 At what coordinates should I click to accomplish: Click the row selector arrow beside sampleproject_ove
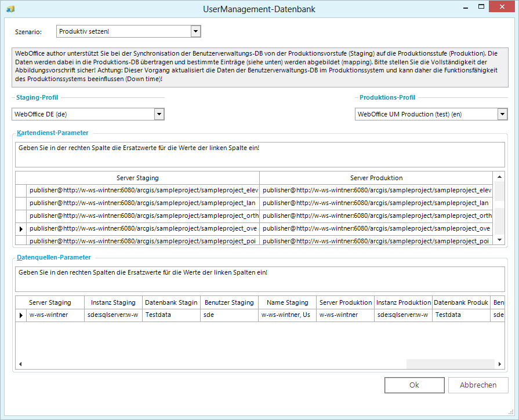(20, 229)
